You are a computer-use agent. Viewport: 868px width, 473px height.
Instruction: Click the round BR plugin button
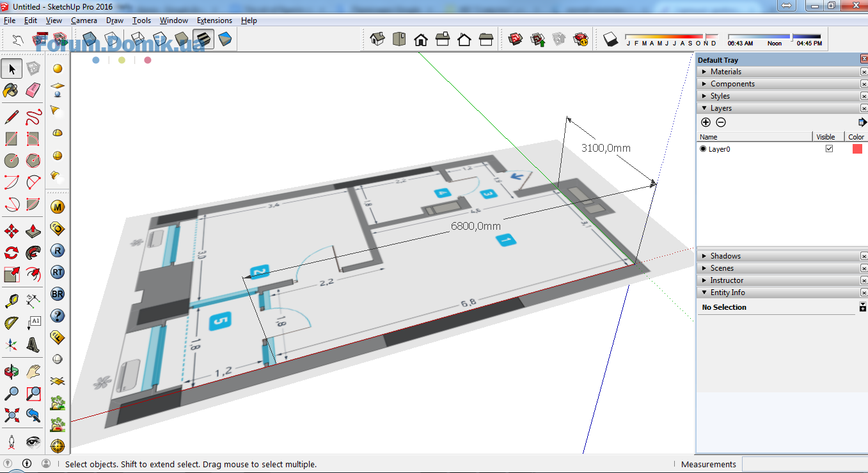click(x=58, y=294)
